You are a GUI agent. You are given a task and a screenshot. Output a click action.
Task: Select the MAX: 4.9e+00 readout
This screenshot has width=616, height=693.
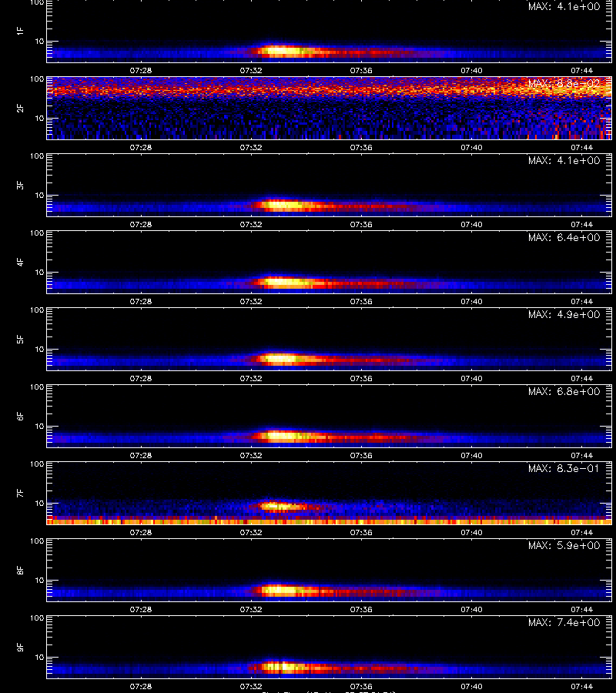(x=564, y=314)
